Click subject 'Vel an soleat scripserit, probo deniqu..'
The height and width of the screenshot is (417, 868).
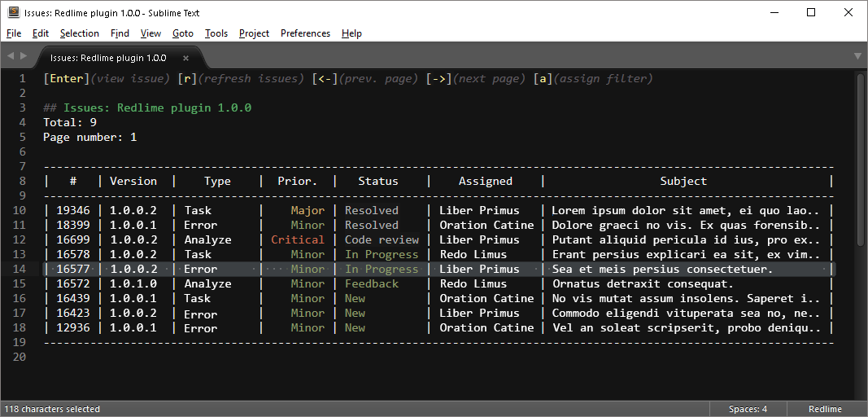pos(686,327)
